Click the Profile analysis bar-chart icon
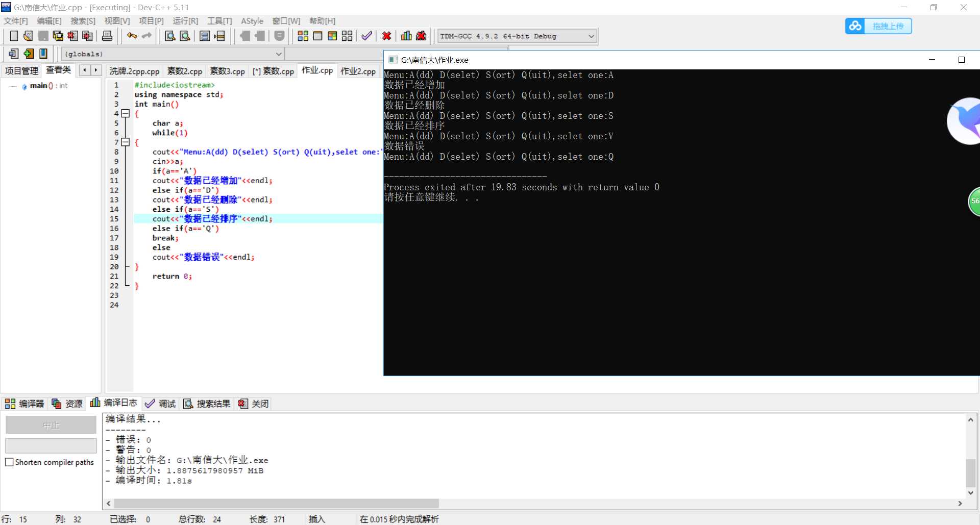This screenshot has width=980, height=525. (406, 36)
